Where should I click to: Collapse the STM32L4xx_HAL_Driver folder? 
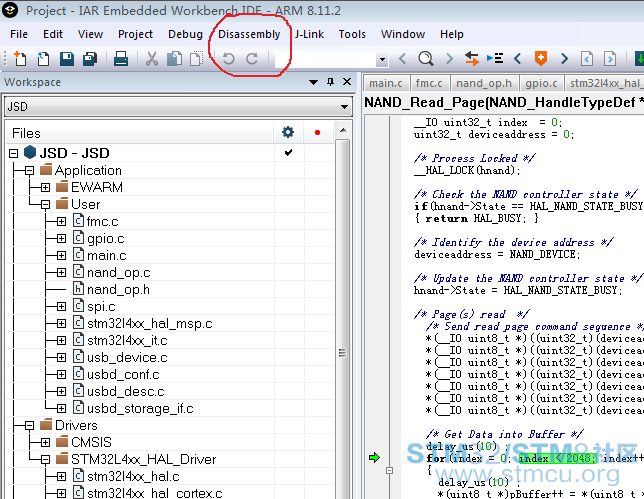point(46,460)
